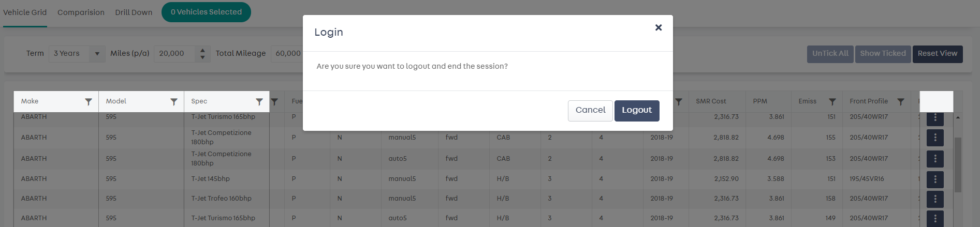This screenshot has height=227, width=980.
Task: Expand the Term dropdown showing 3 Years
Action: click(97, 54)
